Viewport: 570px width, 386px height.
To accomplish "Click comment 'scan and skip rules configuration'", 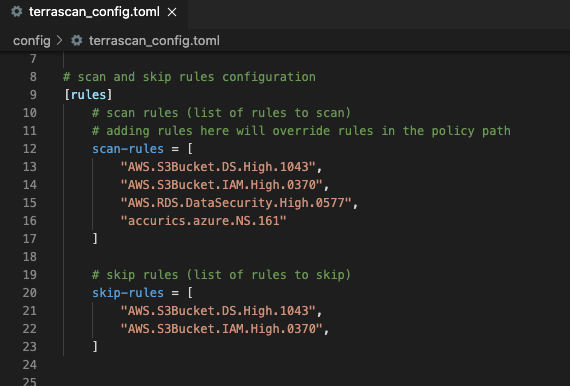I will pos(189,77).
